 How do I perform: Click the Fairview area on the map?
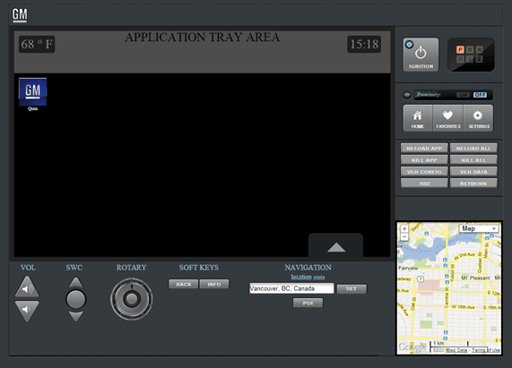pyautogui.click(x=408, y=268)
